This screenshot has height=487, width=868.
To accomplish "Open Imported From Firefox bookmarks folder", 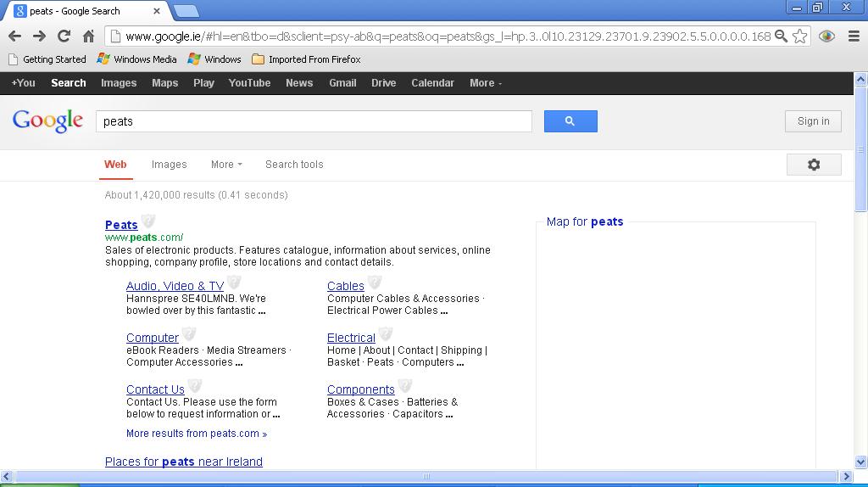I will [306, 59].
